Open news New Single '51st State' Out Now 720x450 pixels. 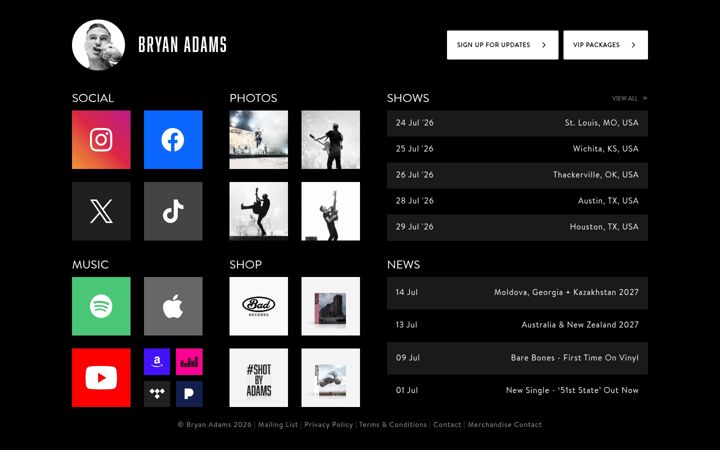[x=518, y=390]
